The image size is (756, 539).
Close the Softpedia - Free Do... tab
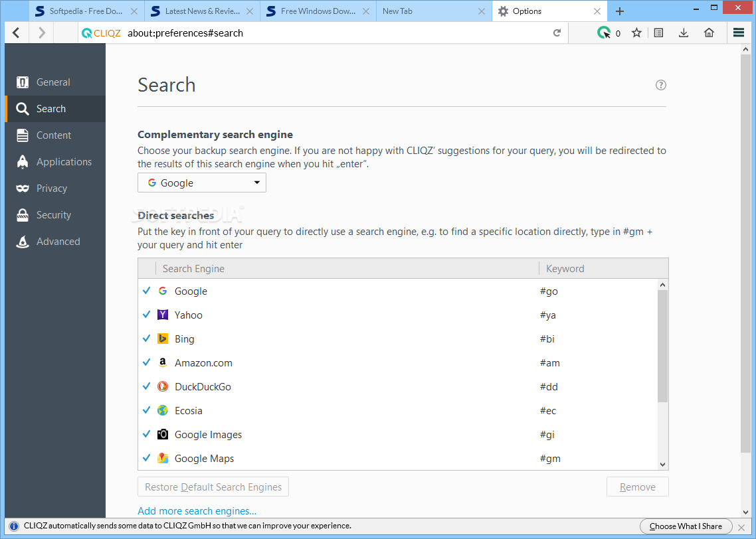134,11
